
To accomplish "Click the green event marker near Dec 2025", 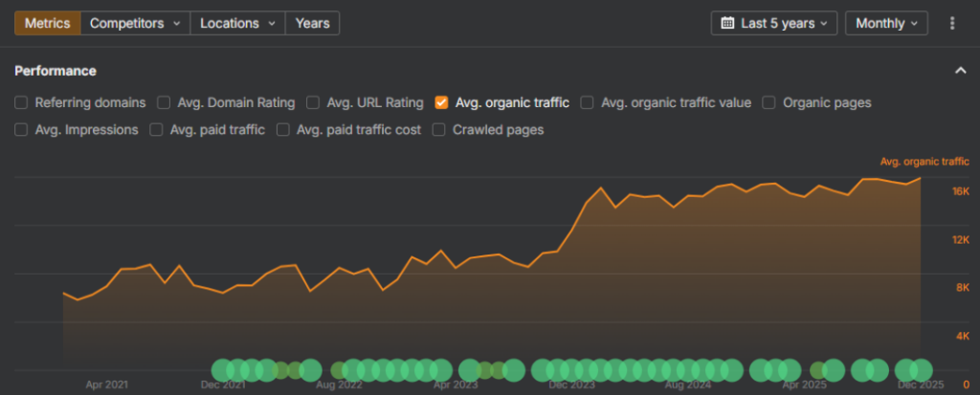I will 921,369.
